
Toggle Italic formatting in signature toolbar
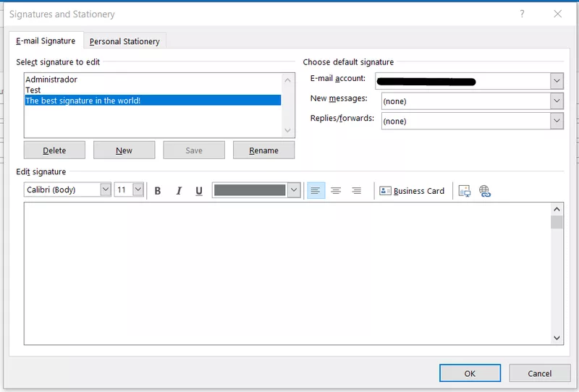pyautogui.click(x=179, y=191)
